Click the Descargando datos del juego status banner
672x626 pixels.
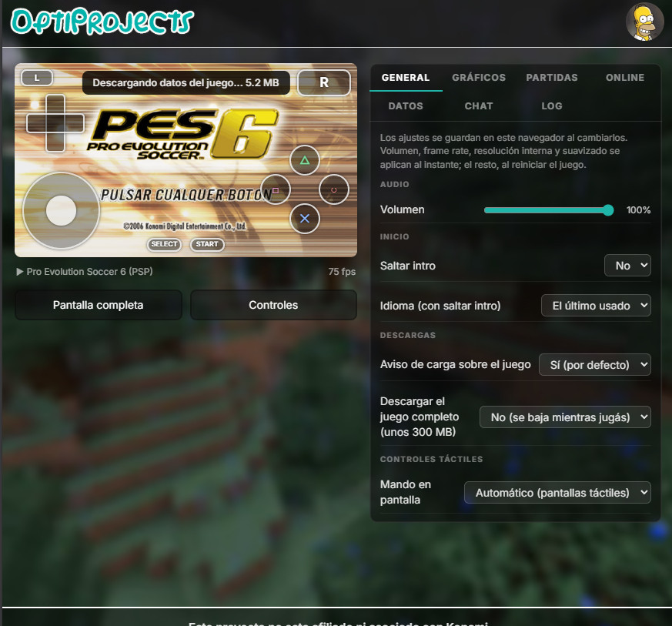coord(186,82)
